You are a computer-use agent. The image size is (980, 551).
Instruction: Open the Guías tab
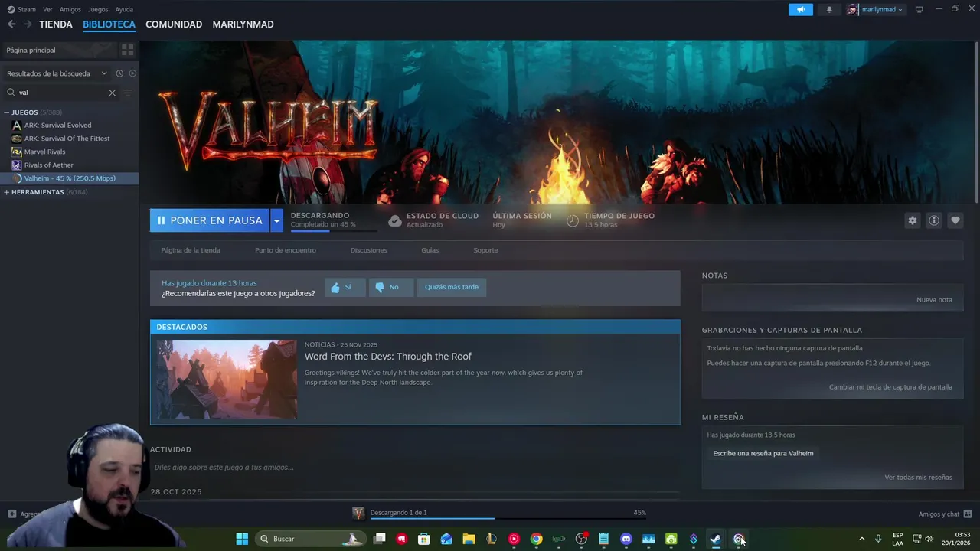pos(430,250)
